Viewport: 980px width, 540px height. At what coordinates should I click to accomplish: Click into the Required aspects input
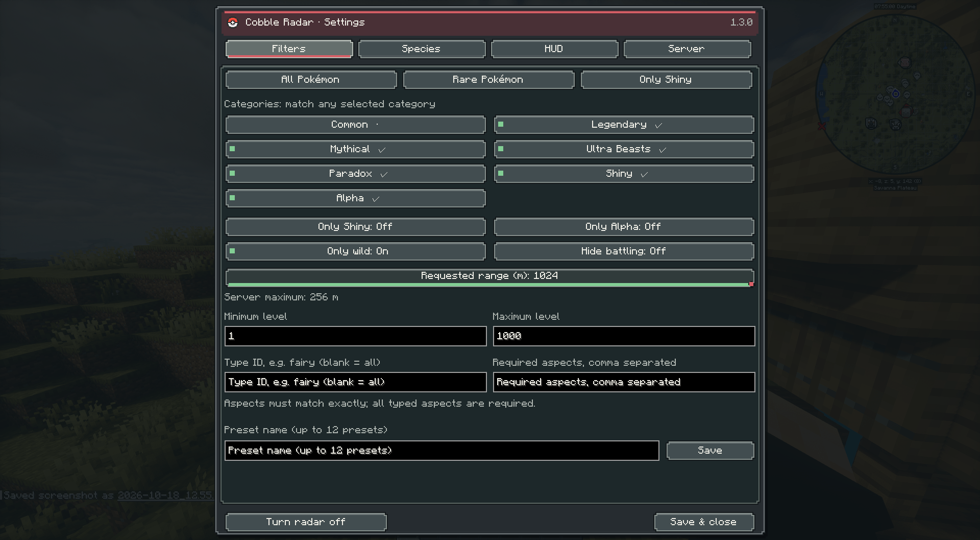(x=624, y=382)
